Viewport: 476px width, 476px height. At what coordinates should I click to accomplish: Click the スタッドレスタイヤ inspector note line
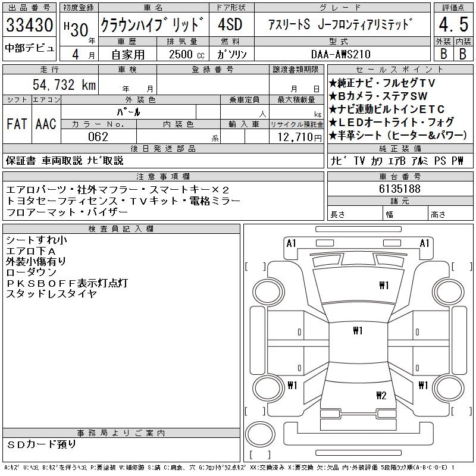click(x=51, y=294)
